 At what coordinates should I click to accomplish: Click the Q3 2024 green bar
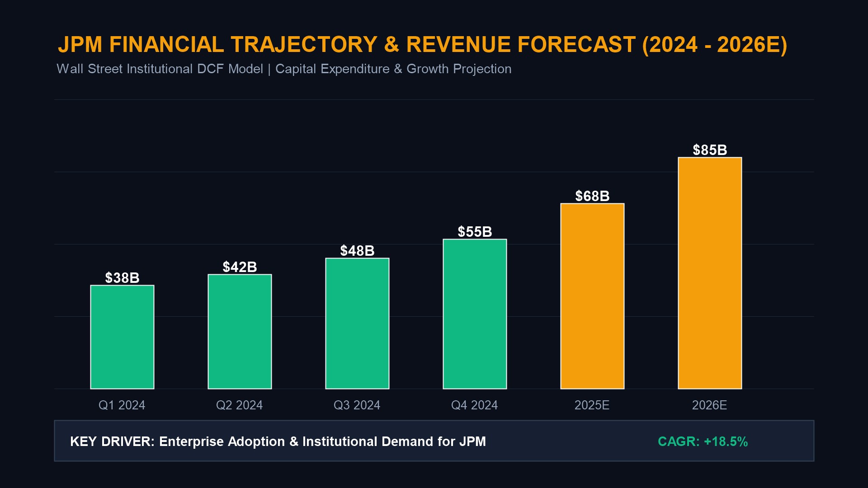(357, 323)
